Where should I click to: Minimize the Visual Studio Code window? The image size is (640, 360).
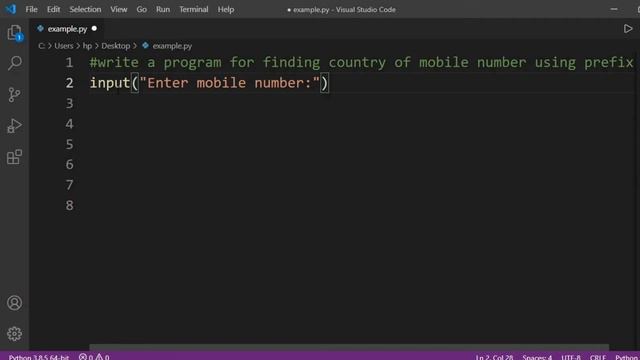[x=614, y=9]
